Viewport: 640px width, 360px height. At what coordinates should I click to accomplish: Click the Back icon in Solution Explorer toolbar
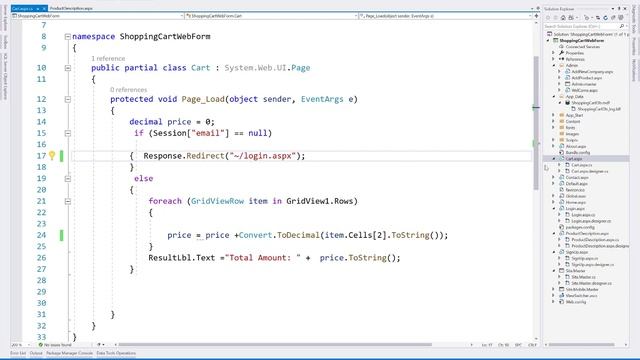[x=548, y=18]
